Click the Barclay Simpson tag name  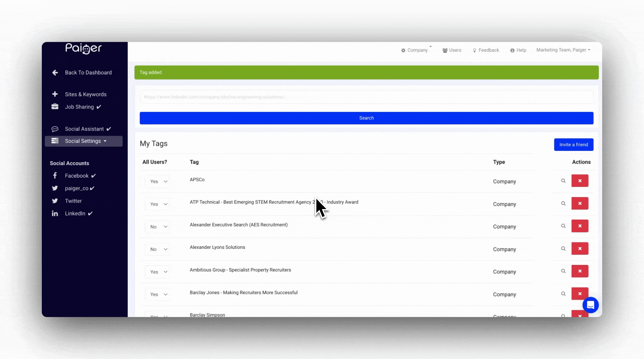coord(207,315)
